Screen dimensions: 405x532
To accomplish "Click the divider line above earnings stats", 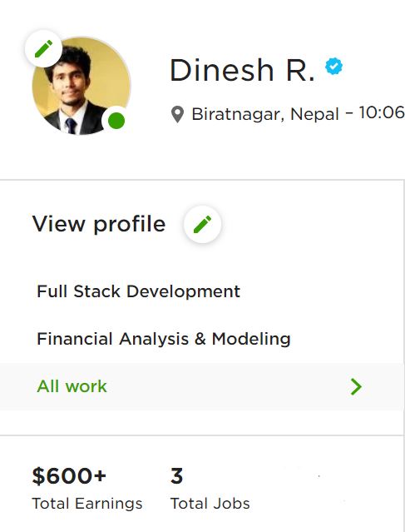I will (202, 435).
